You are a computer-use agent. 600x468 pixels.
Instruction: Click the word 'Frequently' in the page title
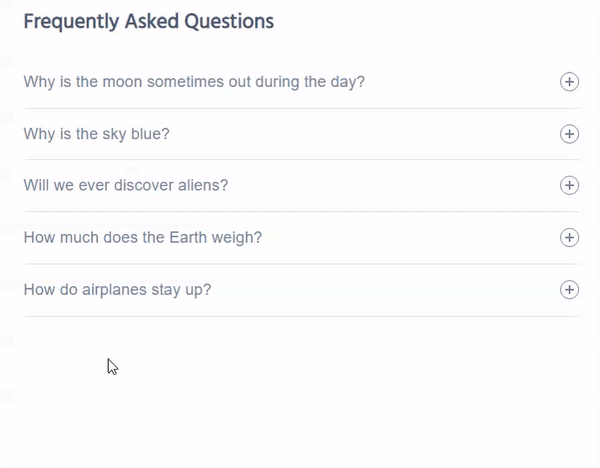coord(72,22)
